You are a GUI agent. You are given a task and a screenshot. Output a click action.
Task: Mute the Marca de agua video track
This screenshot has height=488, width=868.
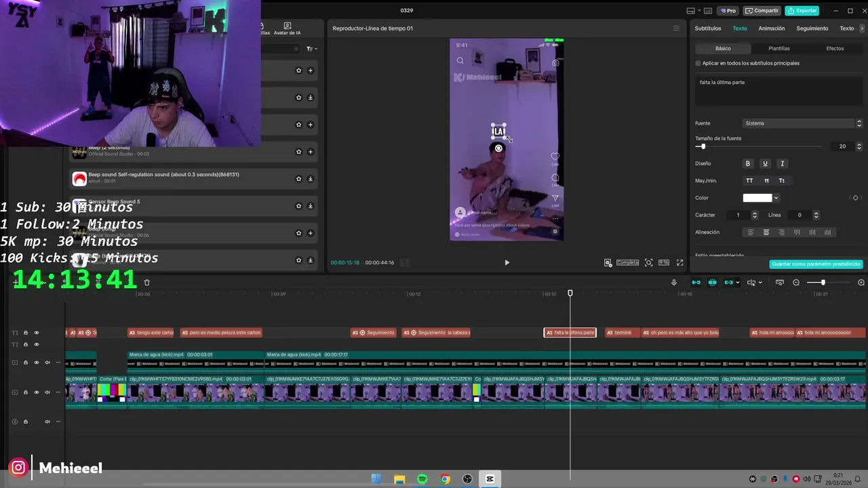tap(47, 363)
